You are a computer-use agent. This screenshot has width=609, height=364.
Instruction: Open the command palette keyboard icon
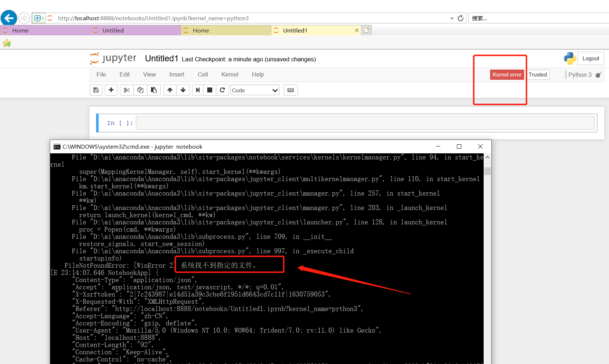tap(291, 90)
